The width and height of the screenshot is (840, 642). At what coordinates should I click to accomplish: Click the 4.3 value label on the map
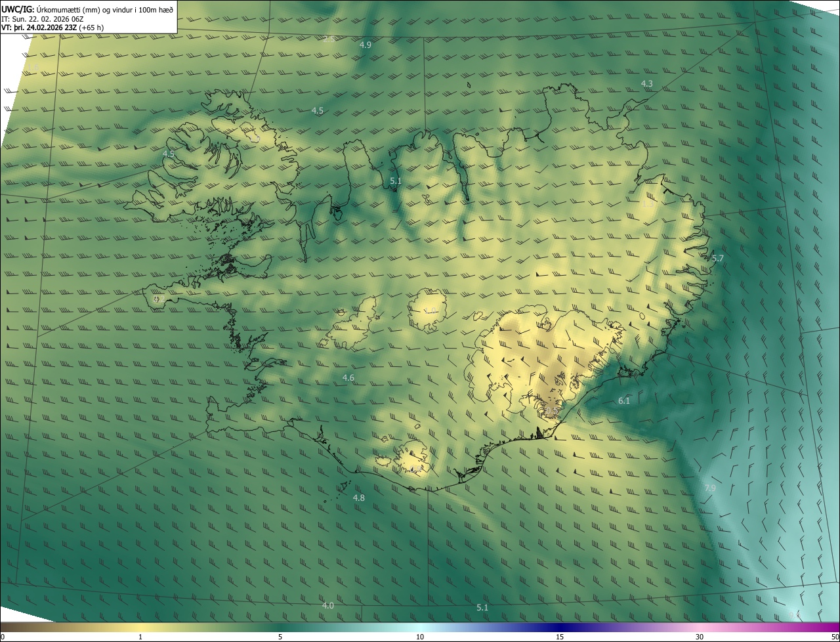[646, 83]
